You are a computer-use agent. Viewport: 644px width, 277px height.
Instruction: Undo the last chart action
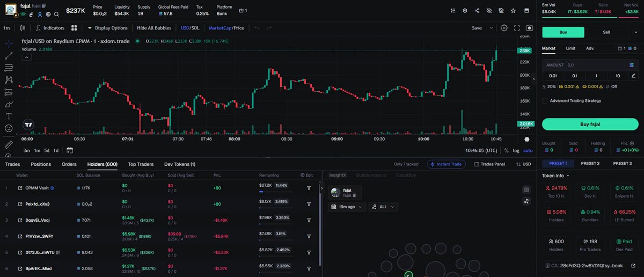[257, 28]
